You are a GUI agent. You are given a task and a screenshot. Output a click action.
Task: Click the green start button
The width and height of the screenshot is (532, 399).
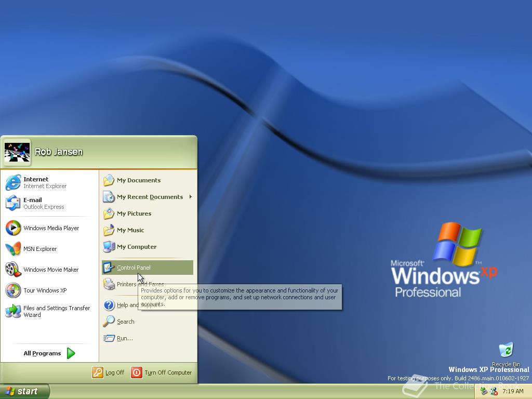(x=25, y=392)
